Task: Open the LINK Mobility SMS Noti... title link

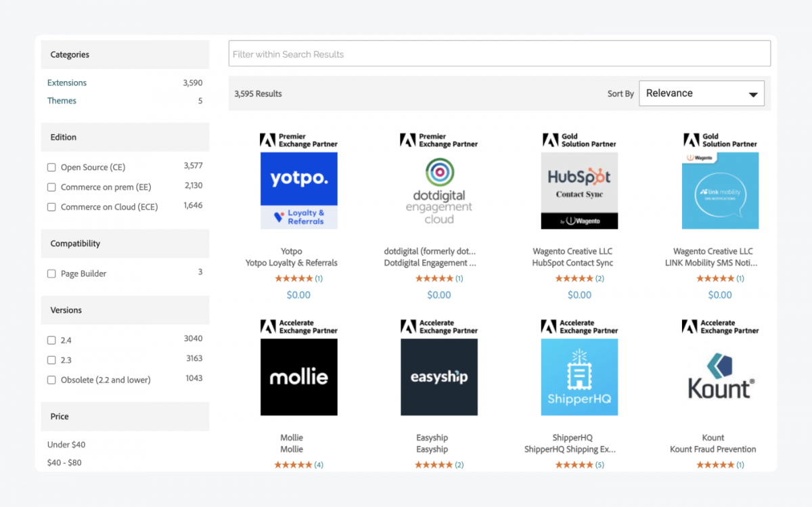Action: 711,263
